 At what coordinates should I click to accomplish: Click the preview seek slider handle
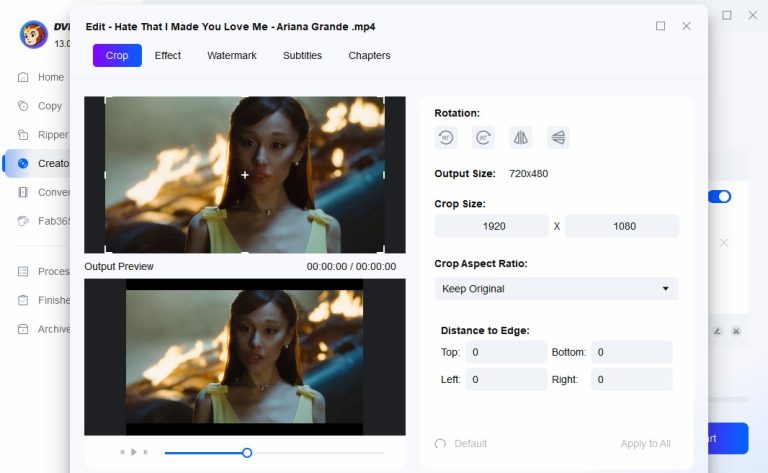247,453
